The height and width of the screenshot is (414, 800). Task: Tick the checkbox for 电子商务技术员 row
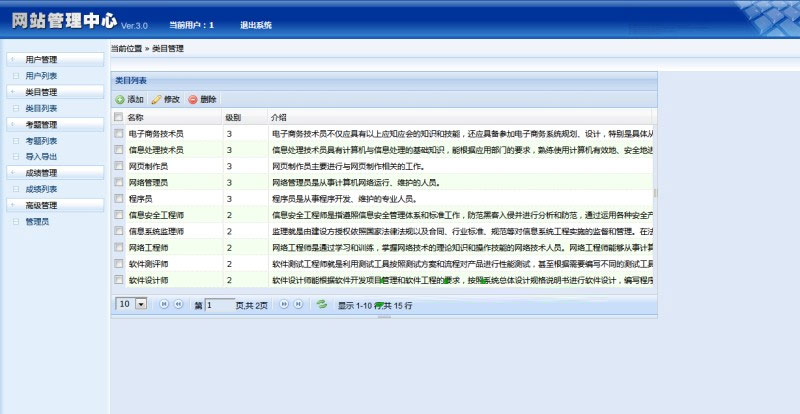coord(119,133)
